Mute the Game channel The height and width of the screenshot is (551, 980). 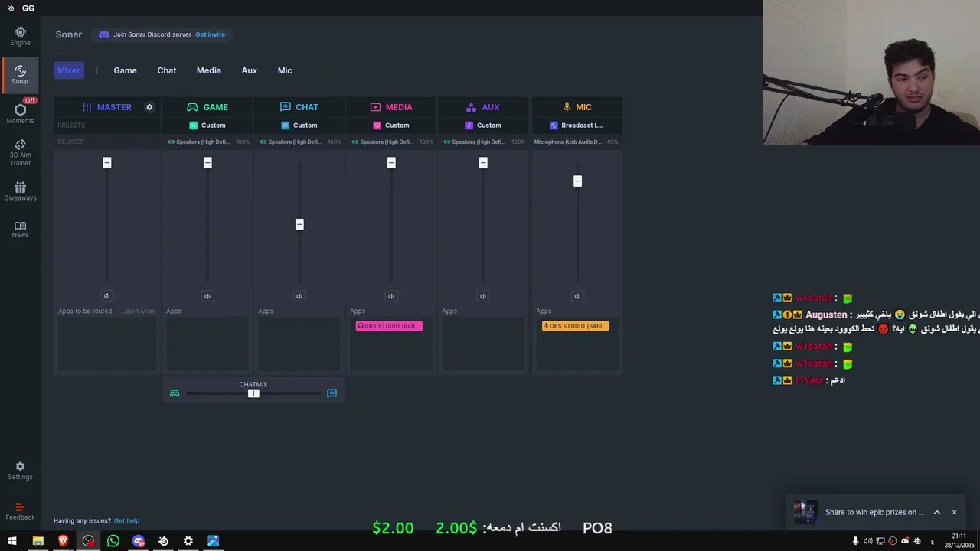click(x=207, y=296)
